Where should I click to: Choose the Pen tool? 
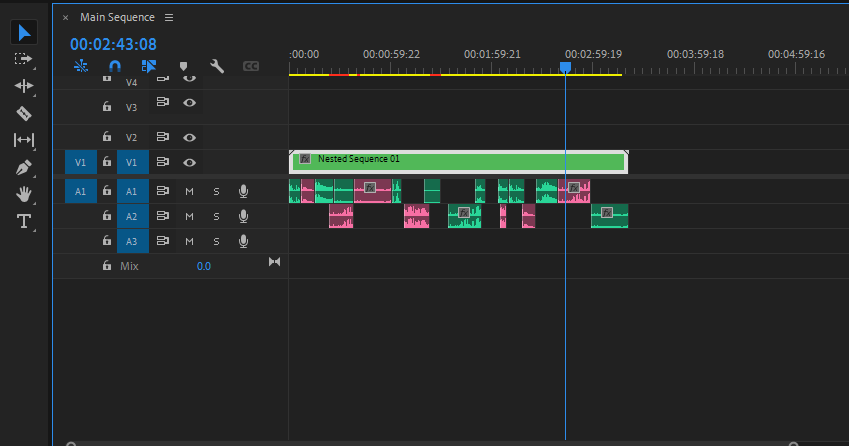(23, 168)
